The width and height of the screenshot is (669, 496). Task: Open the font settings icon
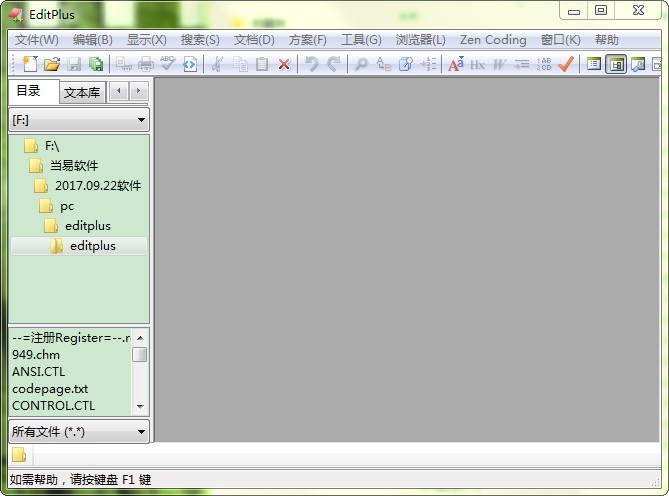click(x=455, y=64)
